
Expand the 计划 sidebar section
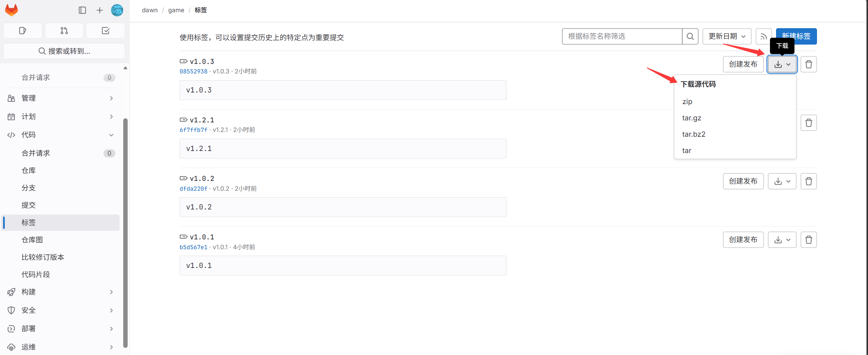tap(61, 117)
